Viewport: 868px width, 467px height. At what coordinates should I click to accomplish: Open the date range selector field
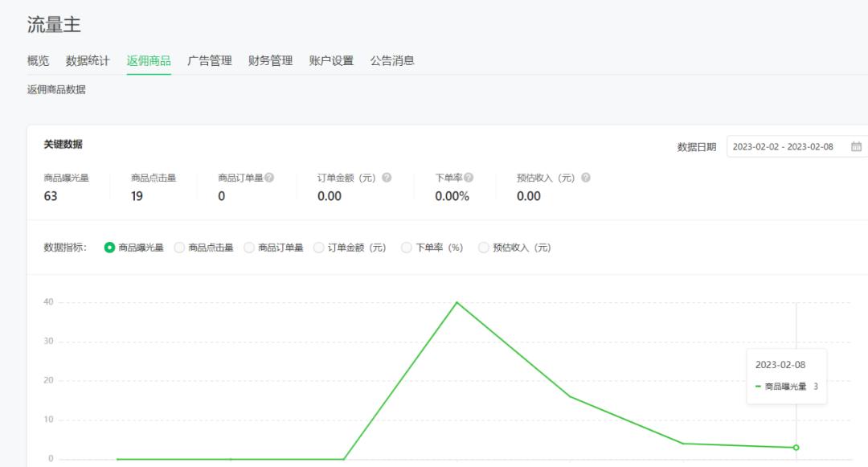coord(784,146)
